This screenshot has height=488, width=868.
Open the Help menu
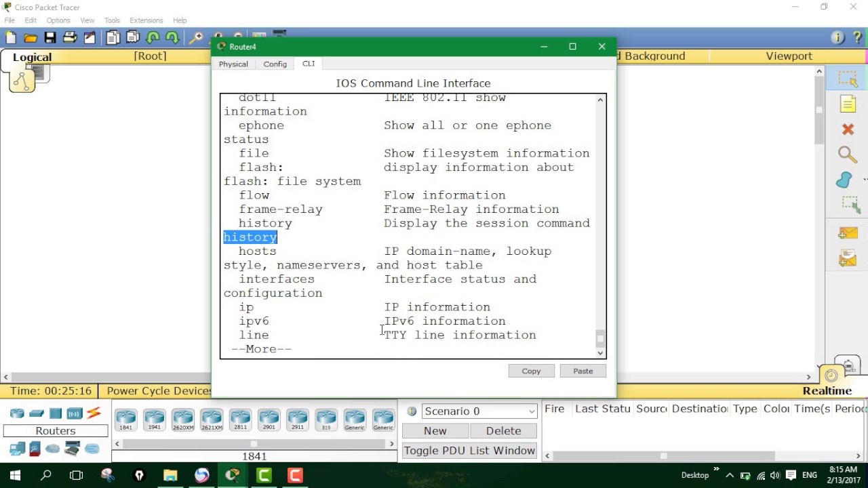click(x=180, y=20)
